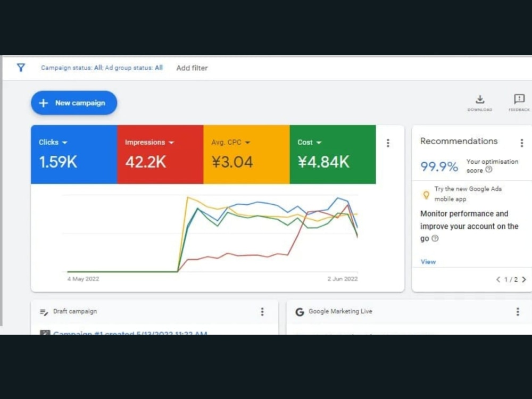Select the yellow Avg. CPC scorecard tile
The height and width of the screenshot is (399, 532).
(x=246, y=154)
